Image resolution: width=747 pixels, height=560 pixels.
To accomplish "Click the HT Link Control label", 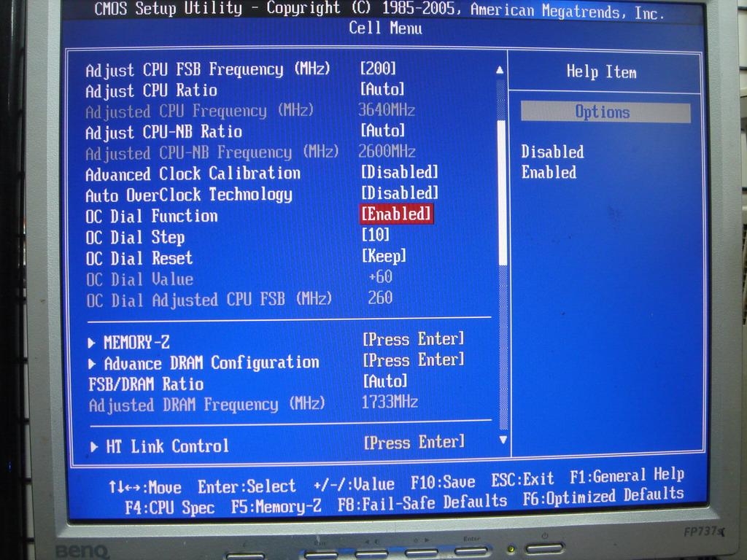I will 167,446.
